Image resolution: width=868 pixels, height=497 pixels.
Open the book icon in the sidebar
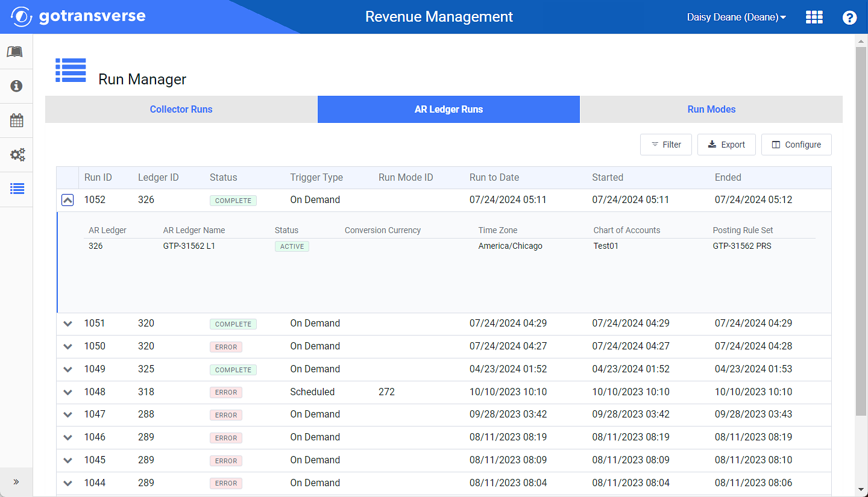16,52
